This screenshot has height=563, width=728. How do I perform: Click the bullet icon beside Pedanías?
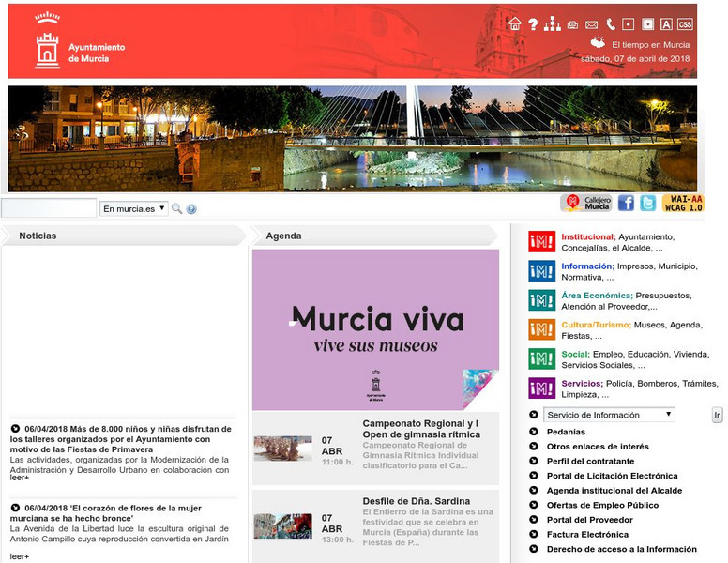click(x=534, y=432)
